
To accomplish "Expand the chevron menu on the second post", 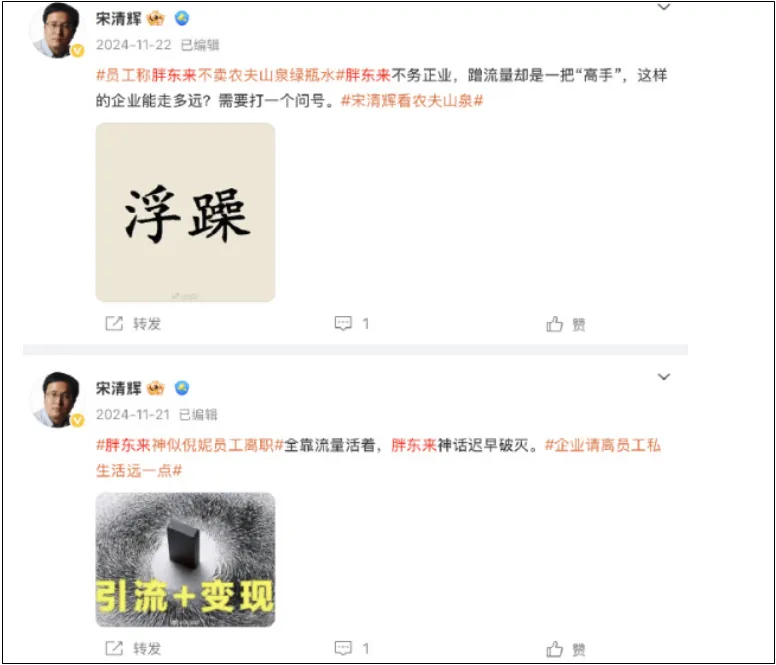I will coord(664,377).
